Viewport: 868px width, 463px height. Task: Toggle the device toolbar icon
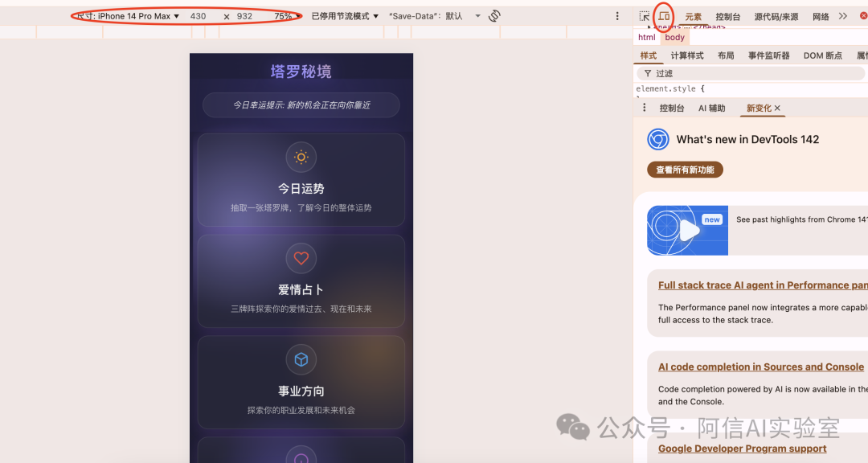[x=663, y=15]
